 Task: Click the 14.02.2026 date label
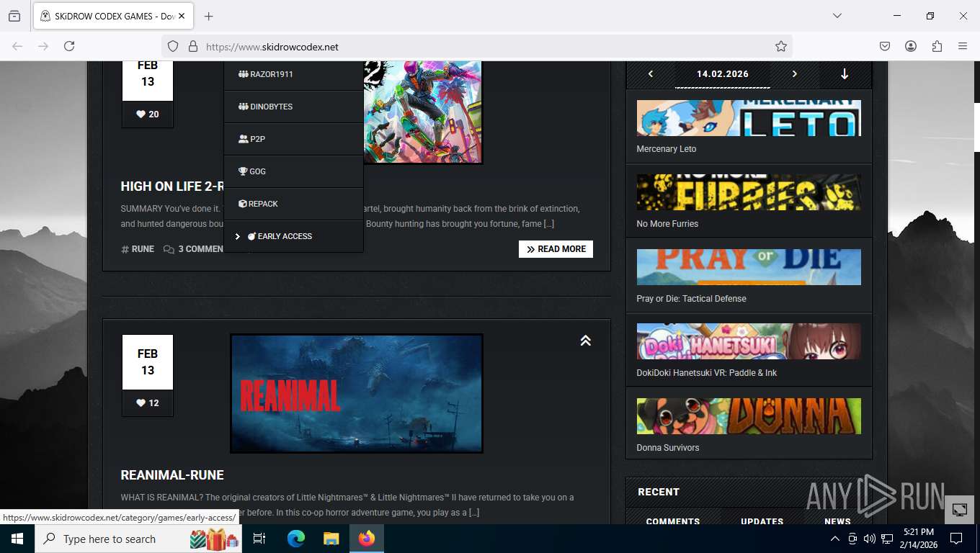point(723,74)
